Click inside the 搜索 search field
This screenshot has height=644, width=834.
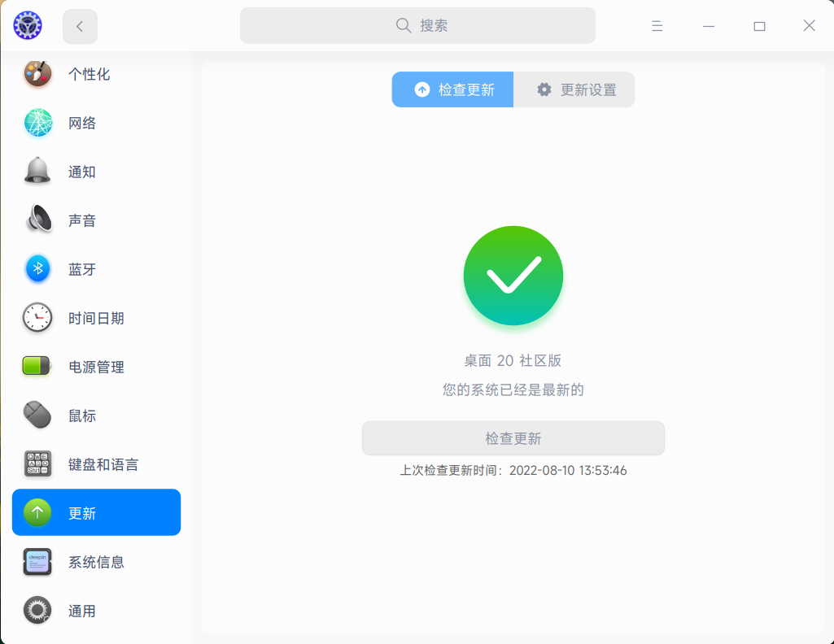coord(417,25)
